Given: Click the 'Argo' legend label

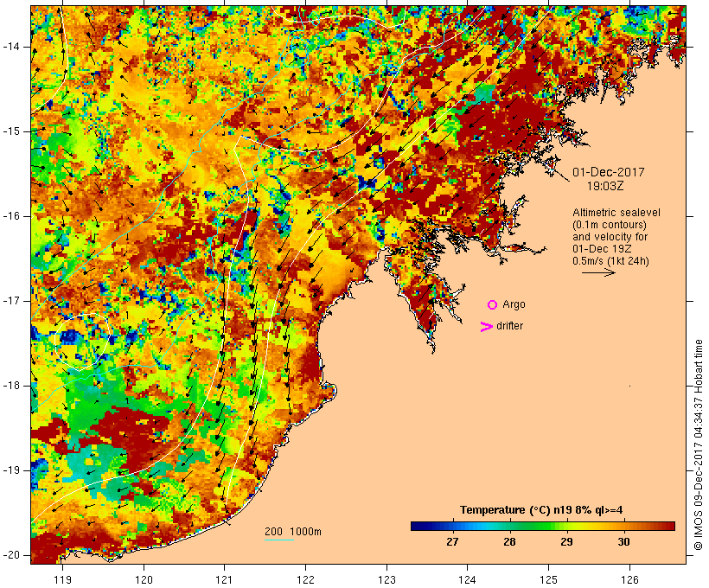Looking at the screenshot, I should click(514, 305).
